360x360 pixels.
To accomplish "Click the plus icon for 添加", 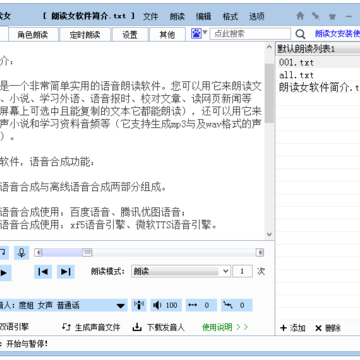I will (283, 328).
